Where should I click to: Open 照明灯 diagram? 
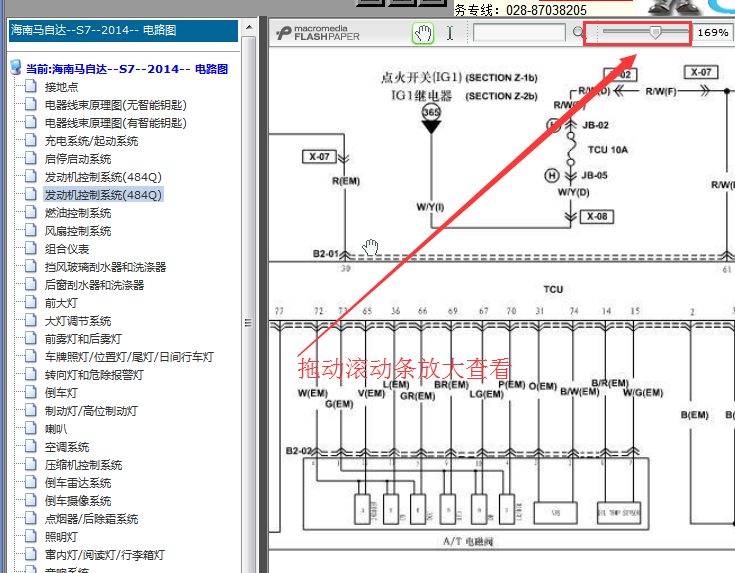pos(61,537)
